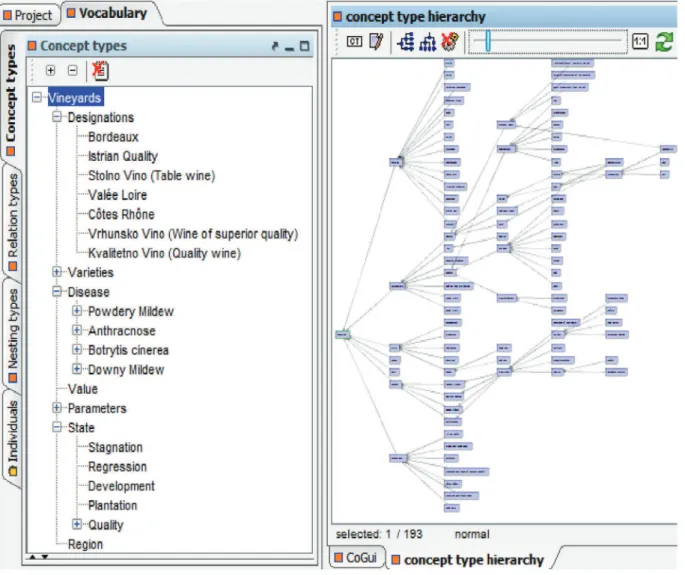Click the delete concept type icon
Screen dimensions: 685x575
[x=100, y=70]
